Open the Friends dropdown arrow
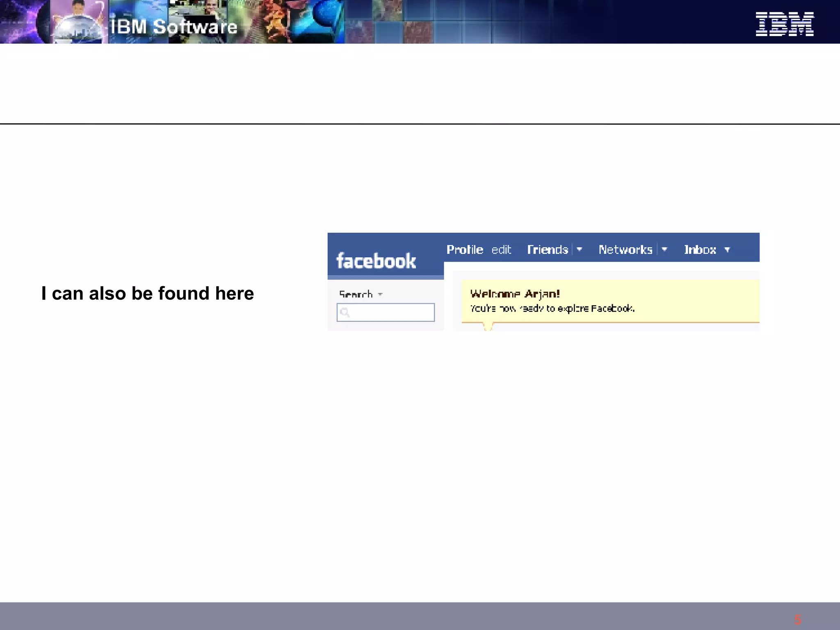The image size is (840, 630). coord(579,249)
